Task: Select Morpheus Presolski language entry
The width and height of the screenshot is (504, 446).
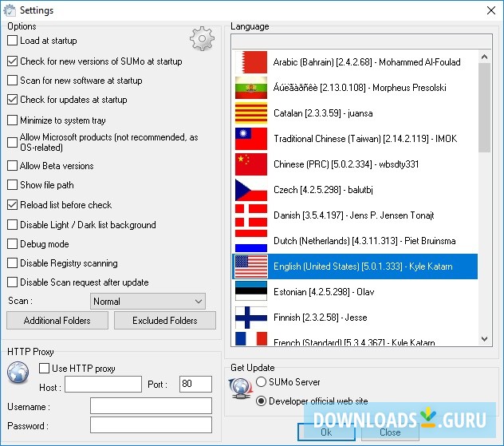Action: coord(360,88)
